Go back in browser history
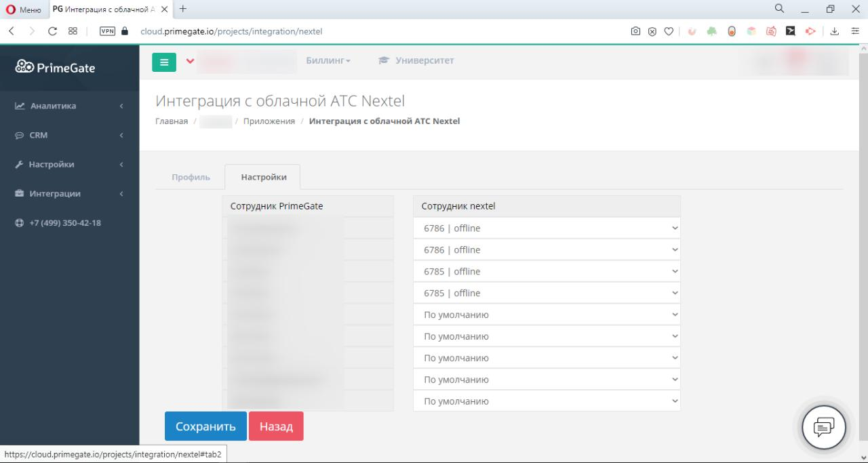 pyautogui.click(x=12, y=31)
